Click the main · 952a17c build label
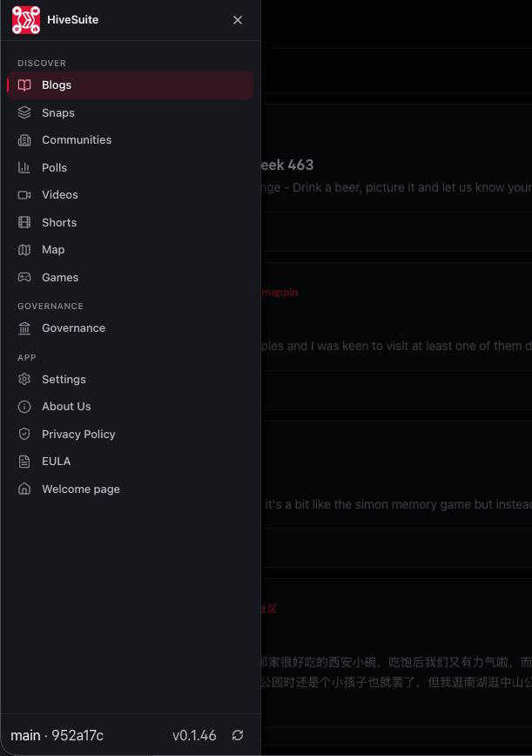Screen dimensions: 532x756 (57, 735)
